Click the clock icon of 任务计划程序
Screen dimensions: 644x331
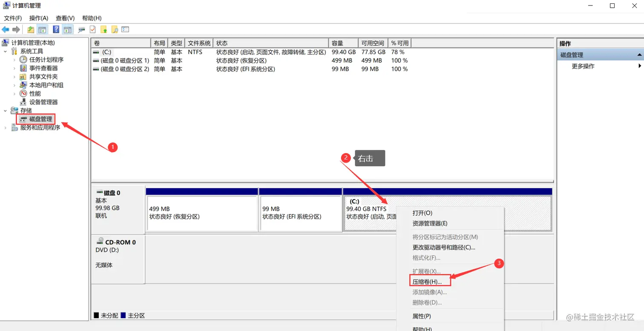coord(23,60)
